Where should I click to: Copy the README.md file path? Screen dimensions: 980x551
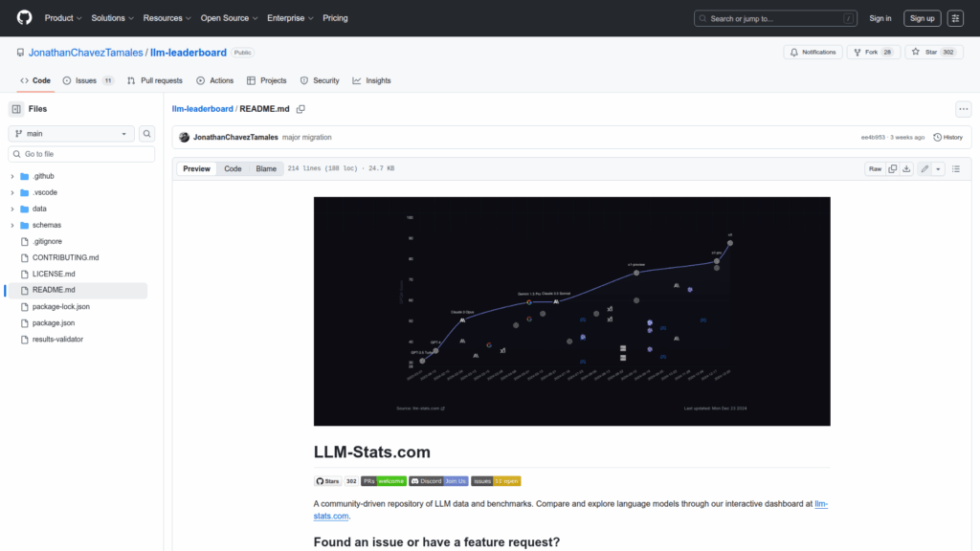pos(301,109)
